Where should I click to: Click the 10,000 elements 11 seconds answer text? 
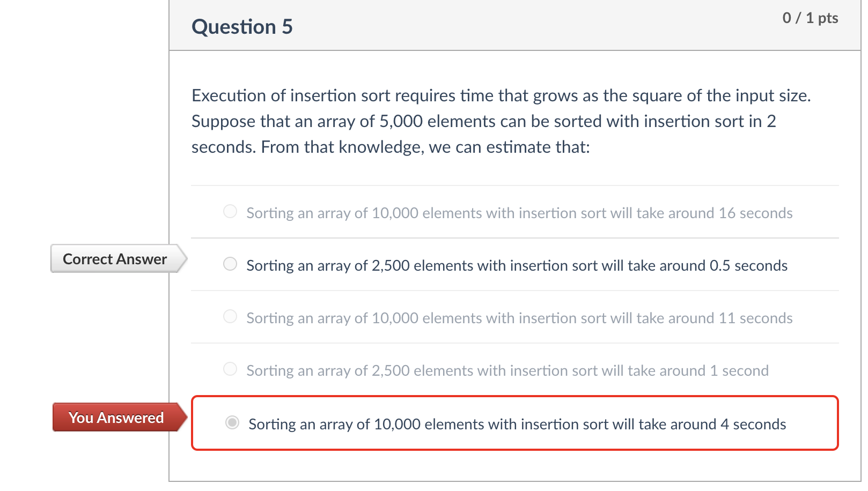point(519,317)
